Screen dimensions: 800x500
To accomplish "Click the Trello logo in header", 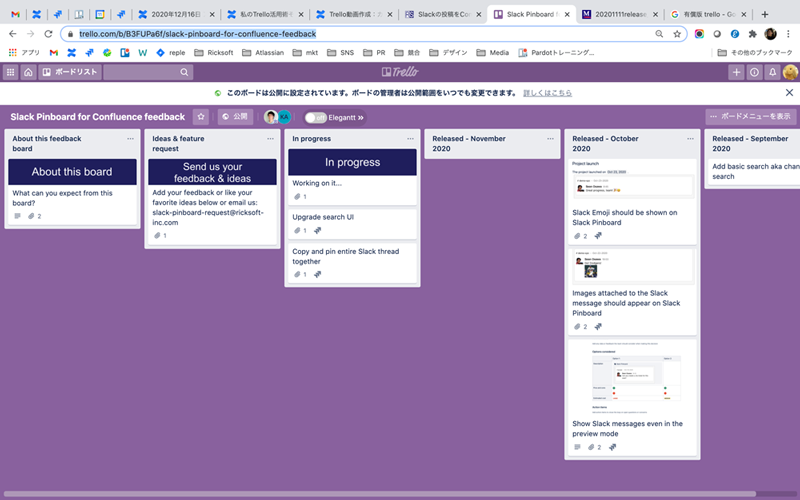I will [x=400, y=72].
